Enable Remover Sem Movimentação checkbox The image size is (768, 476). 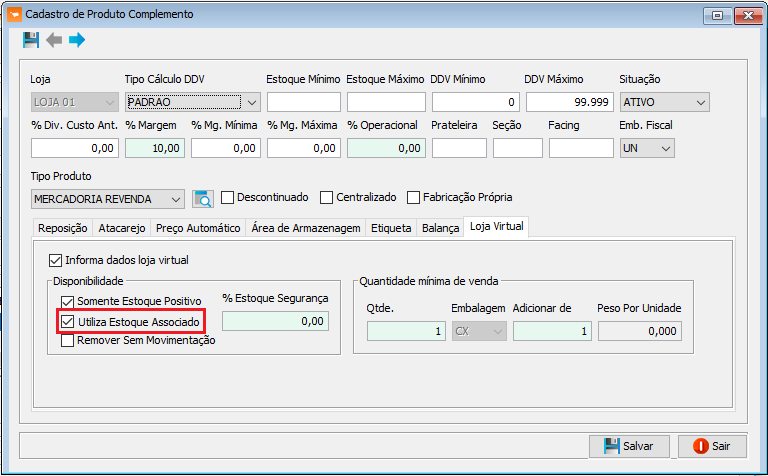(68, 340)
